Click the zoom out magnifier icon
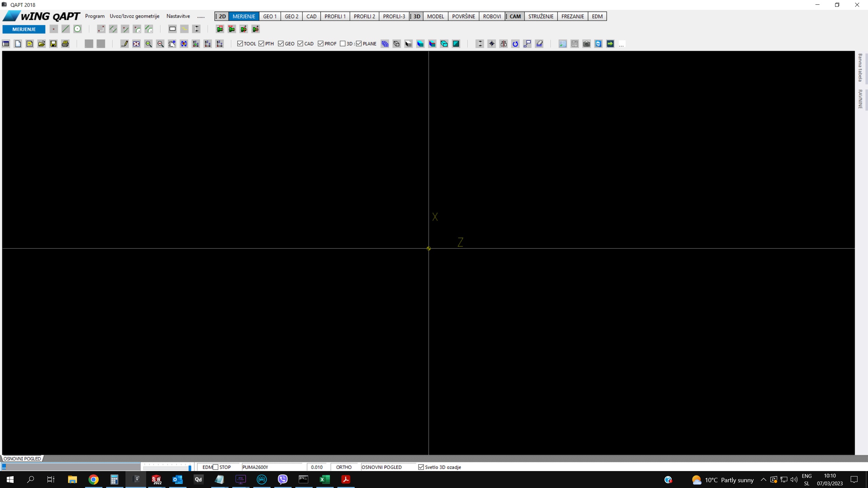This screenshot has width=868, height=488. click(x=160, y=44)
